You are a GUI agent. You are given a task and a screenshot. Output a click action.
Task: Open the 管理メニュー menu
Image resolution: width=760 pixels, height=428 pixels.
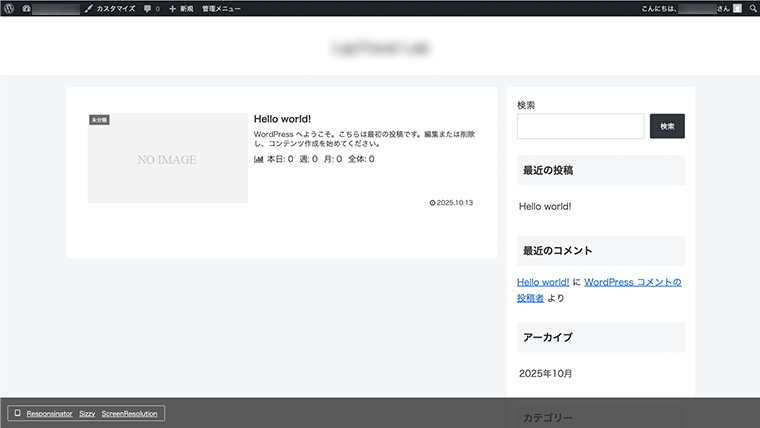click(x=221, y=8)
